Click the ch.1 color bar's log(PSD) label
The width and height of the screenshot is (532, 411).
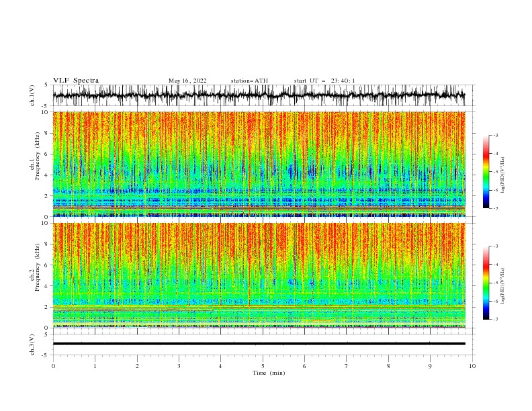coord(503,175)
